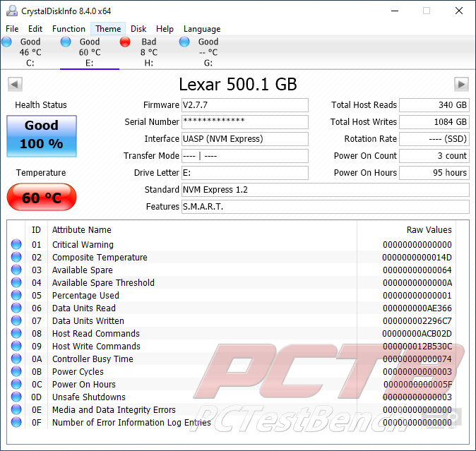Click the Drive Letter field E:
Screen dimensions: 476x451
tap(245, 173)
